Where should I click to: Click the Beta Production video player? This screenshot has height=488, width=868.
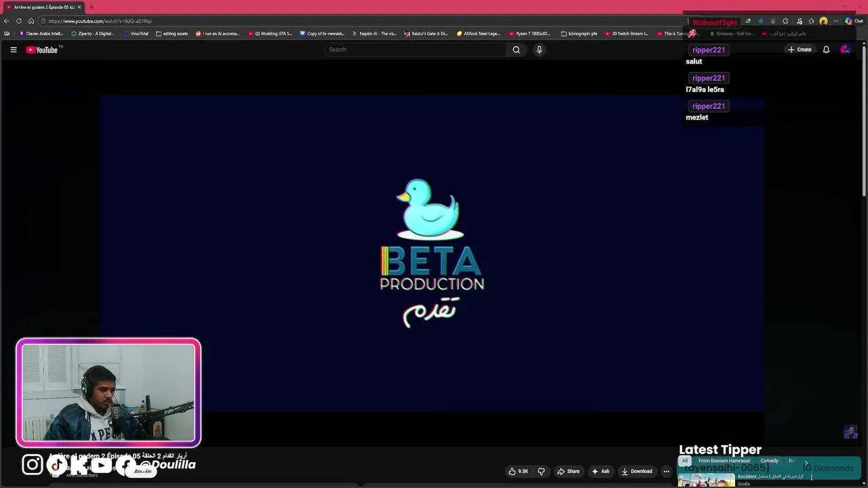(431, 253)
